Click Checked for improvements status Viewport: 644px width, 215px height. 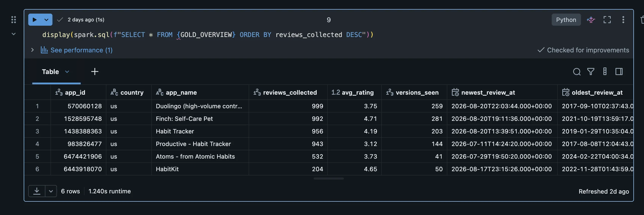pyautogui.click(x=583, y=50)
